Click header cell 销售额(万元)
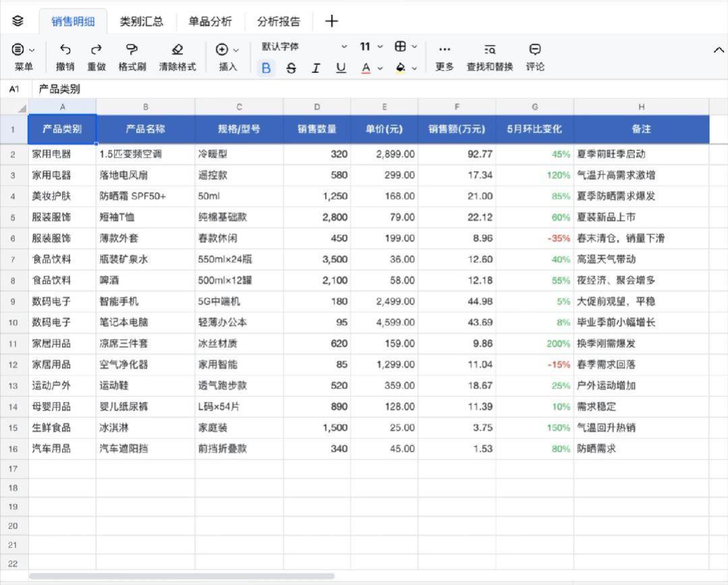This screenshot has height=585, width=728. [457, 129]
